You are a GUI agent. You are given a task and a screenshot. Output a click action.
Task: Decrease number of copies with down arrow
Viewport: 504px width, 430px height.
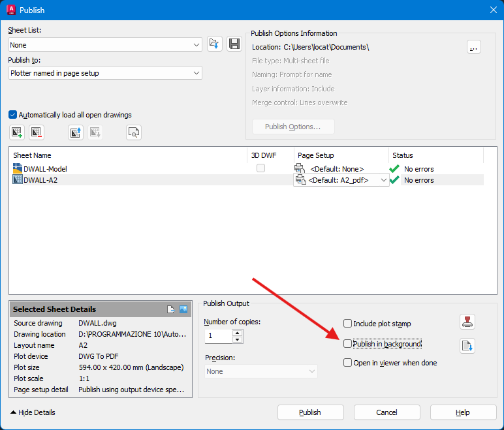237,340
